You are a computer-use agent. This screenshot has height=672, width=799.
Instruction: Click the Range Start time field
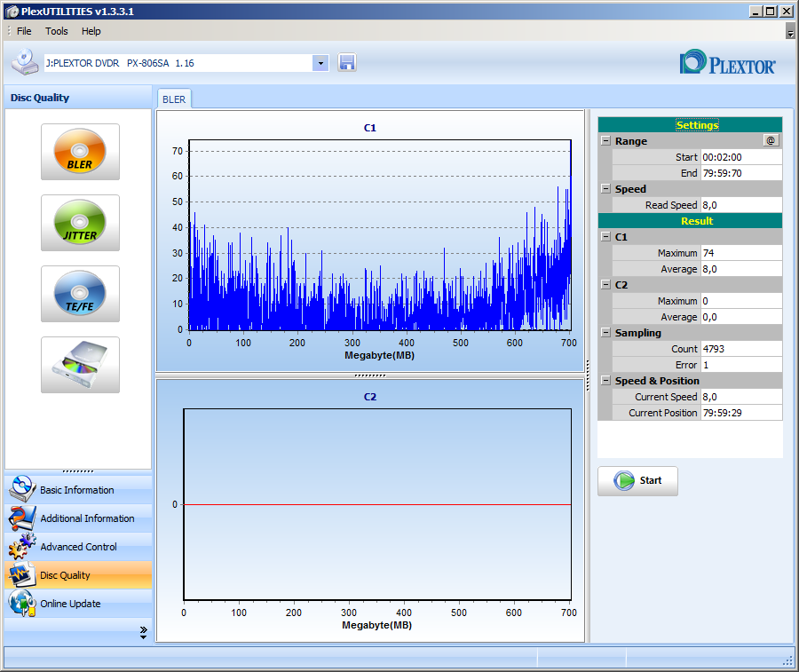[741, 157]
